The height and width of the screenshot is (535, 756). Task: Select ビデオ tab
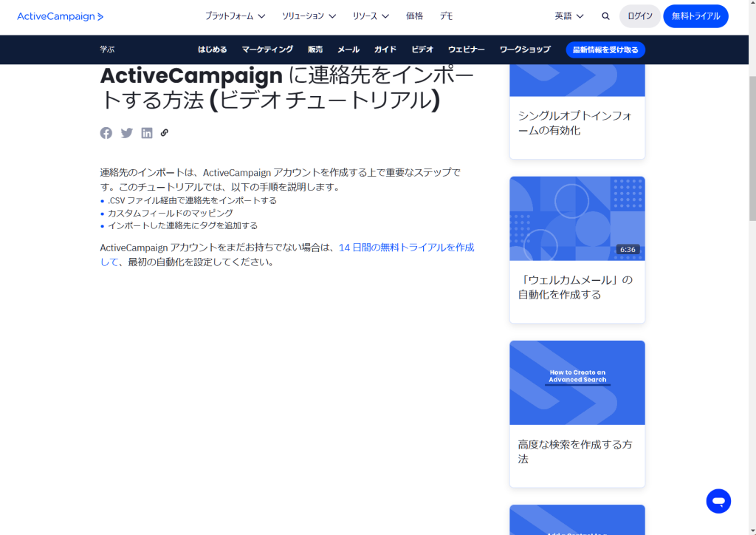(422, 50)
